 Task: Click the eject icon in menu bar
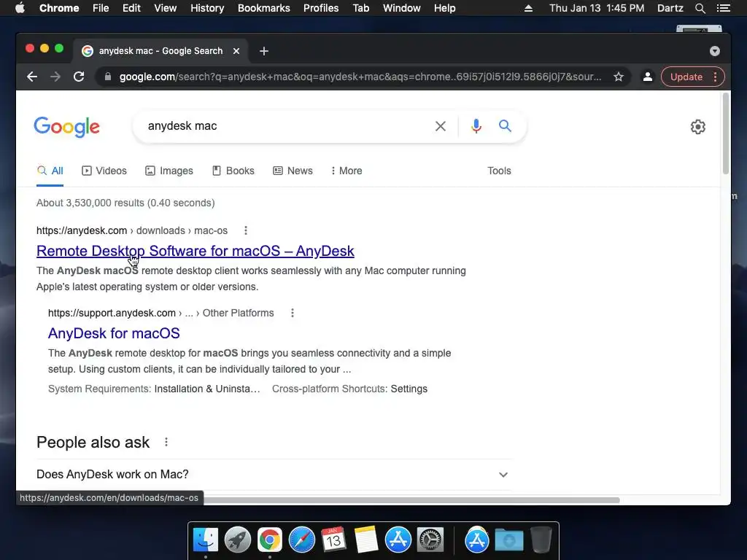click(x=528, y=8)
